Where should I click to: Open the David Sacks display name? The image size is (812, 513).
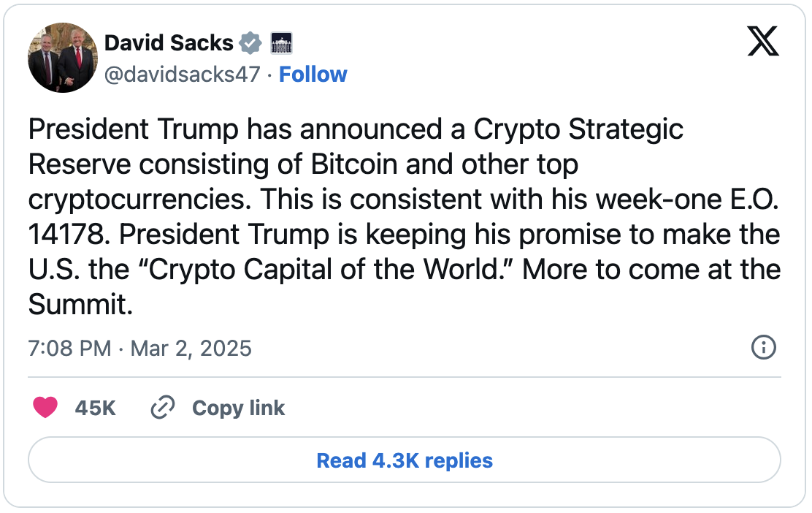point(169,43)
